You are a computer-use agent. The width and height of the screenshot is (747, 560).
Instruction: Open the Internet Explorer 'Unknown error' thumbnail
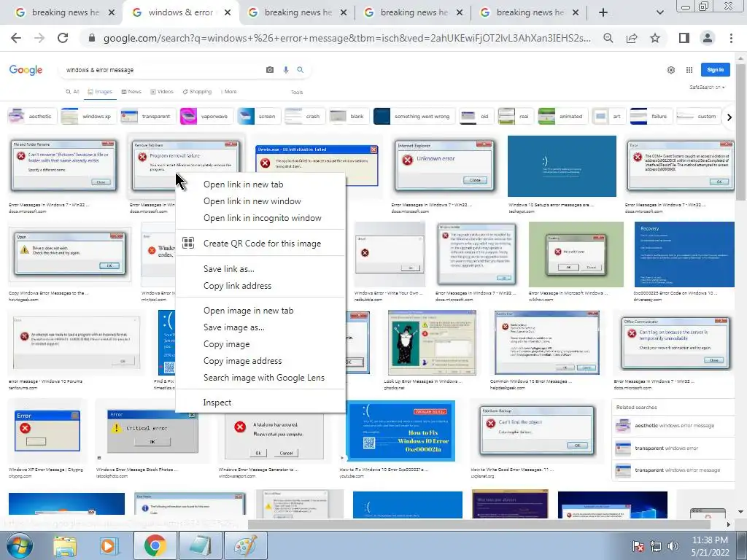[444, 166]
